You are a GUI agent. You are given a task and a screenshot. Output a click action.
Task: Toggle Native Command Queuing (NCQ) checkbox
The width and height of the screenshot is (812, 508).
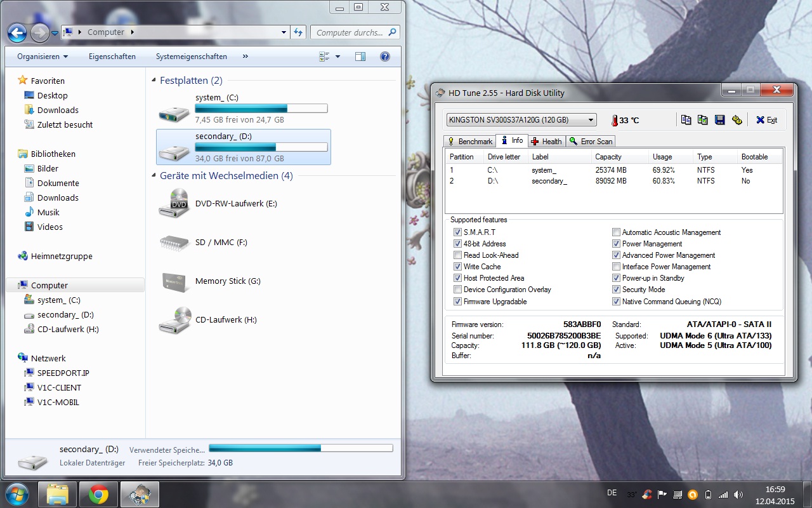616,302
